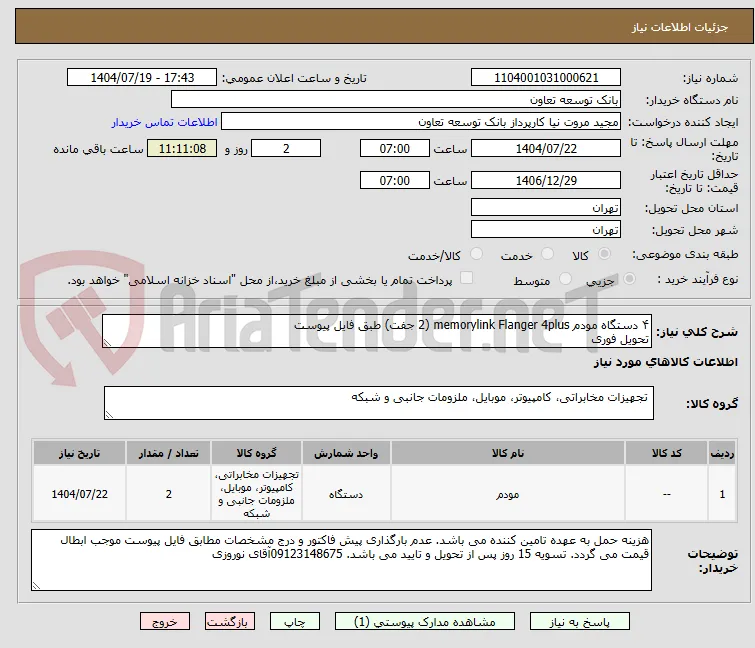Click the resize handle of شرح کلی نیاز box
The image size is (755, 648).
(x=107, y=343)
